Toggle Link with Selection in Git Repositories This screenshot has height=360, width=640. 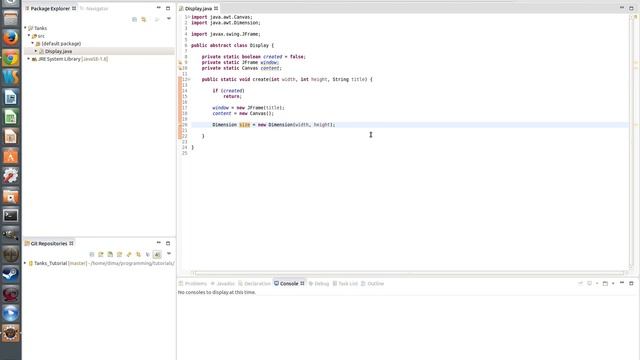(x=138, y=254)
